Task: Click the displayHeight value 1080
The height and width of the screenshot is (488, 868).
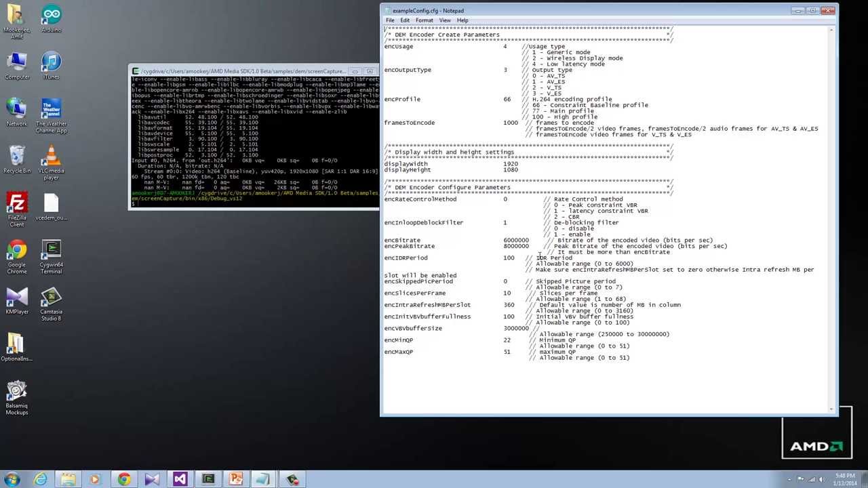Action: click(511, 169)
